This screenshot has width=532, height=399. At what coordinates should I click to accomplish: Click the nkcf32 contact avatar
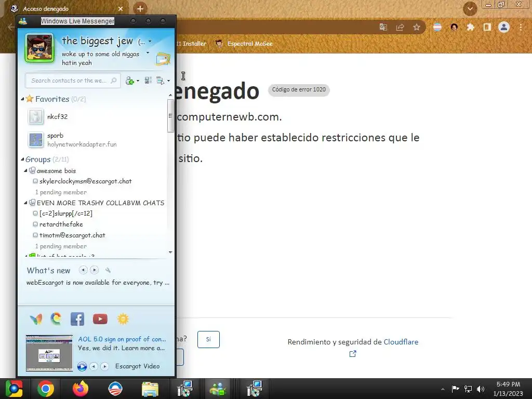tap(36, 117)
